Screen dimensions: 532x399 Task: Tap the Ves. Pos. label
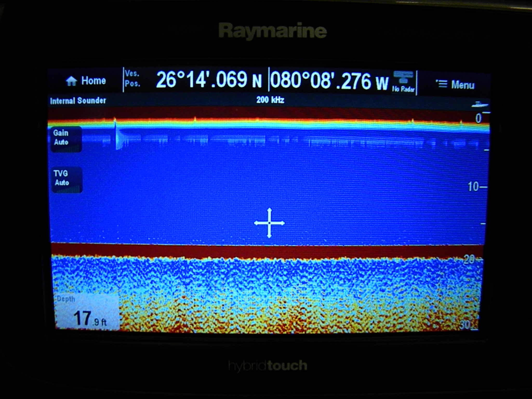click(132, 78)
